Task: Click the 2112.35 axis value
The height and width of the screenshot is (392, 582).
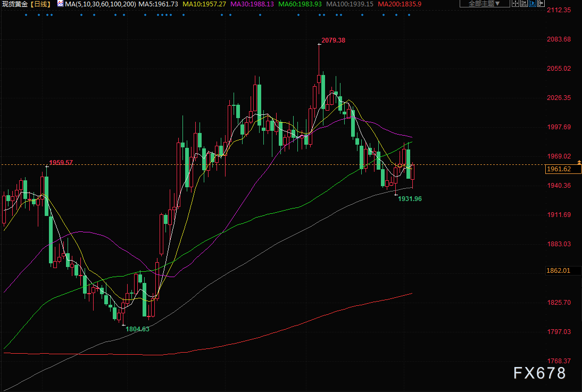Action: (559, 10)
